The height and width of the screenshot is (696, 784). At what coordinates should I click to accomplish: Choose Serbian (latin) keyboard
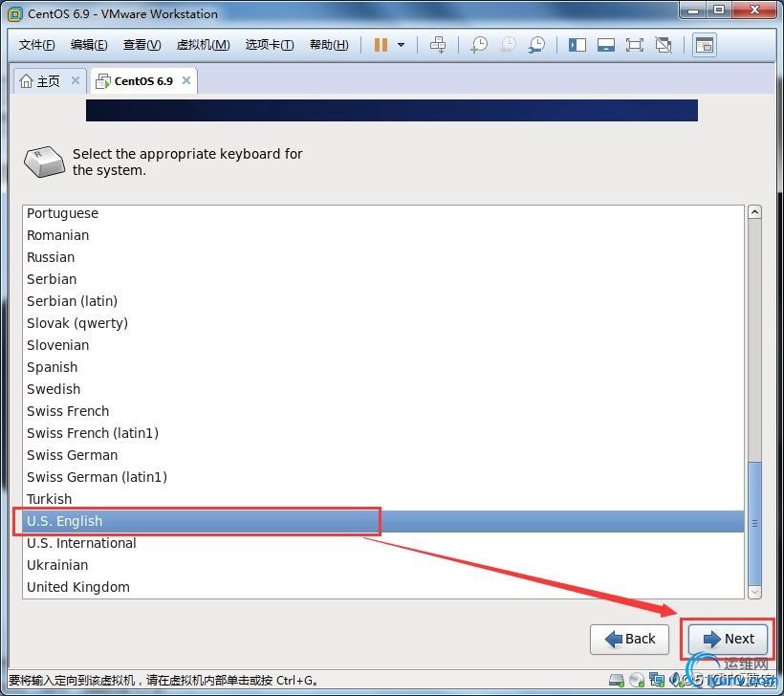(x=383, y=301)
